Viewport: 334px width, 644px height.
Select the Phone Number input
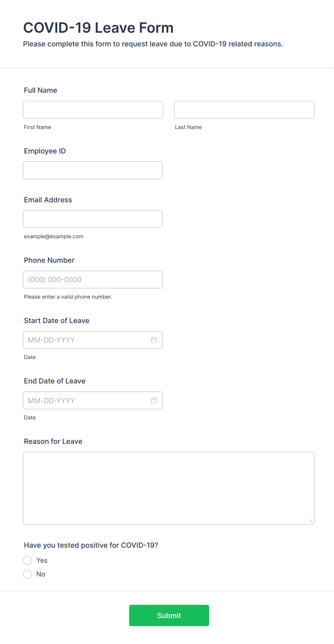pyautogui.click(x=93, y=279)
